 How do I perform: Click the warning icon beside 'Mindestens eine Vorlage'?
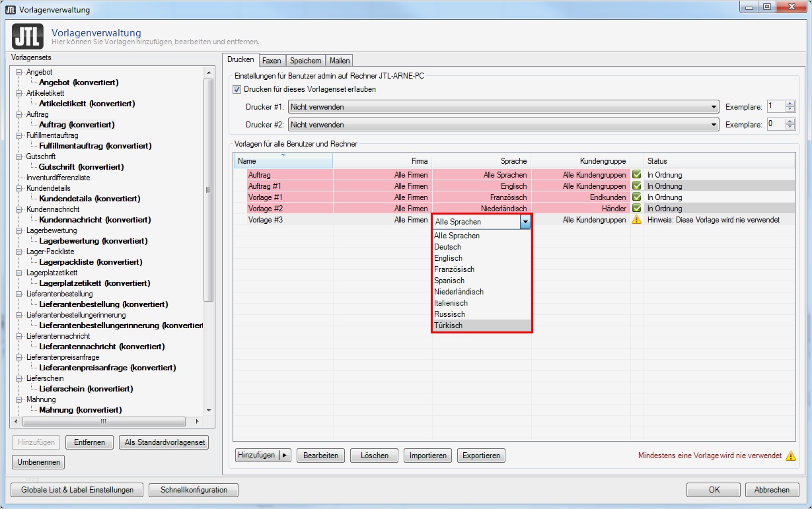point(791,456)
